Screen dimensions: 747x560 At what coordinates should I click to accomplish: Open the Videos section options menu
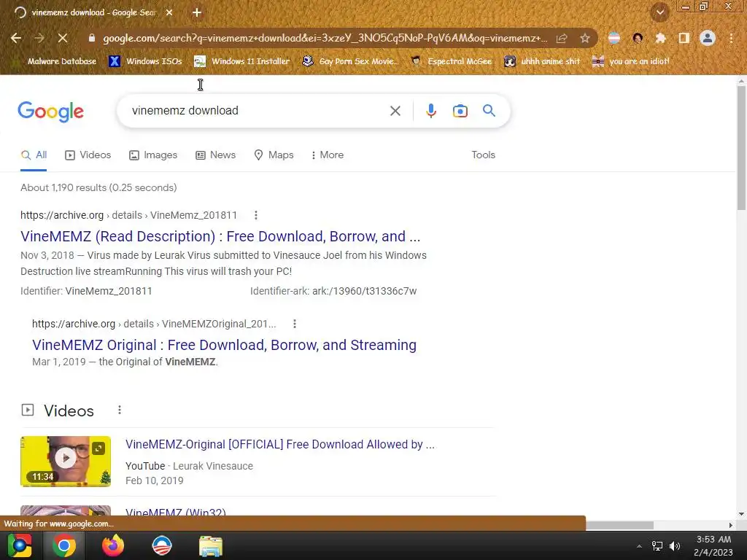(x=120, y=410)
